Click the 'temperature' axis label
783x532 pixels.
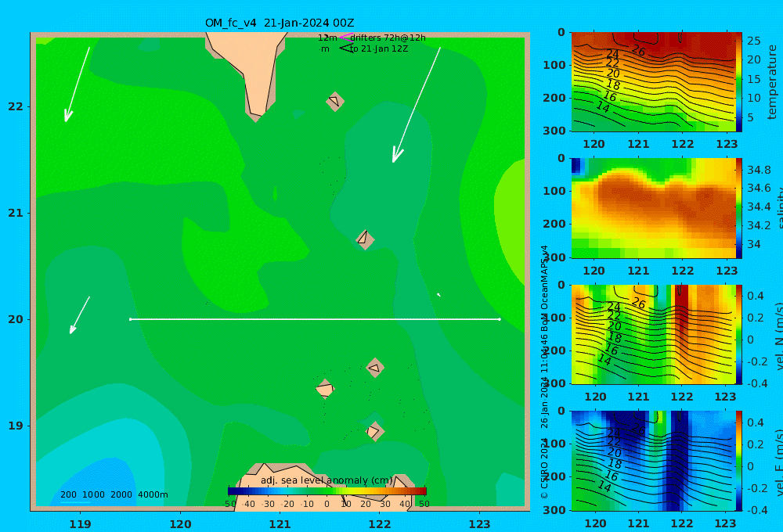coord(772,82)
